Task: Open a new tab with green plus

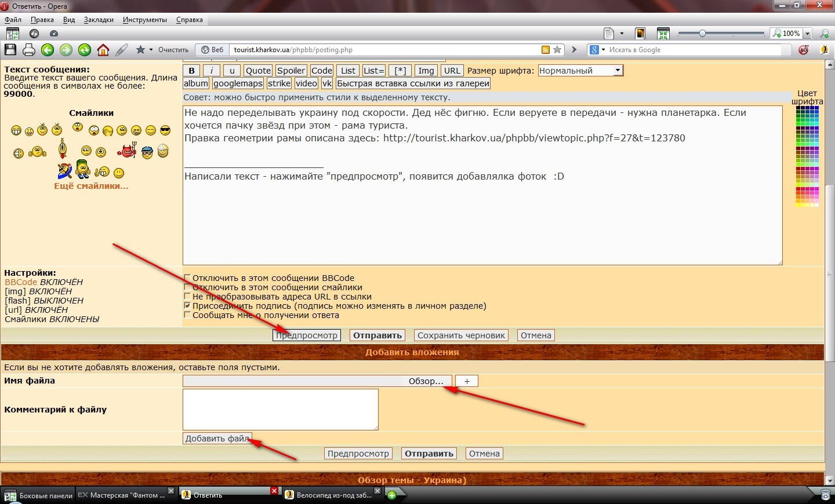Action: [392, 495]
